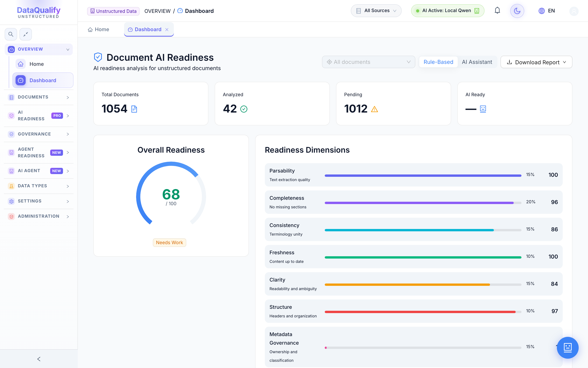
Task: Click the Analyzed check circle icon
Action: pyautogui.click(x=244, y=109)
